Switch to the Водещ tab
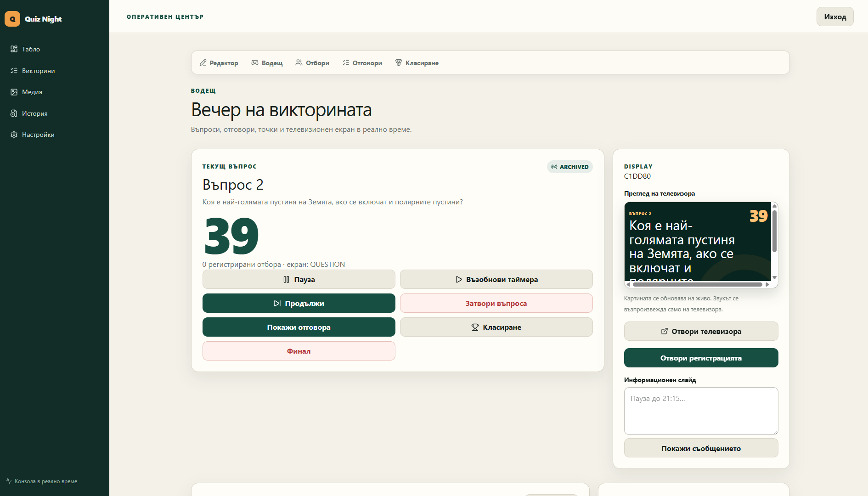Image resolution: width=868 pixels, height=496 pixels. (x=267, y=62)
